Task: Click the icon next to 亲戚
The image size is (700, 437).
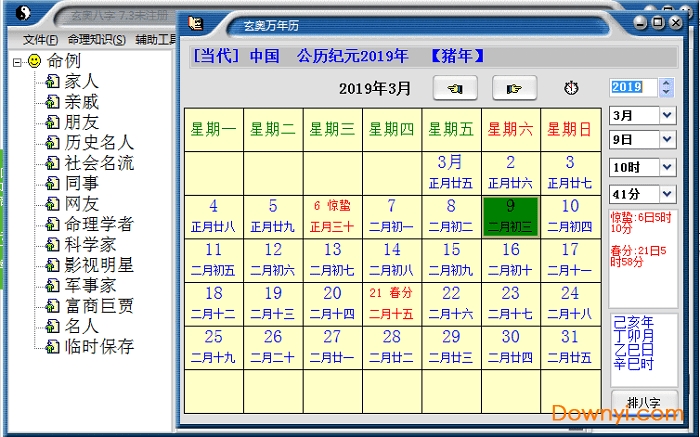Action: pos(53,102)
